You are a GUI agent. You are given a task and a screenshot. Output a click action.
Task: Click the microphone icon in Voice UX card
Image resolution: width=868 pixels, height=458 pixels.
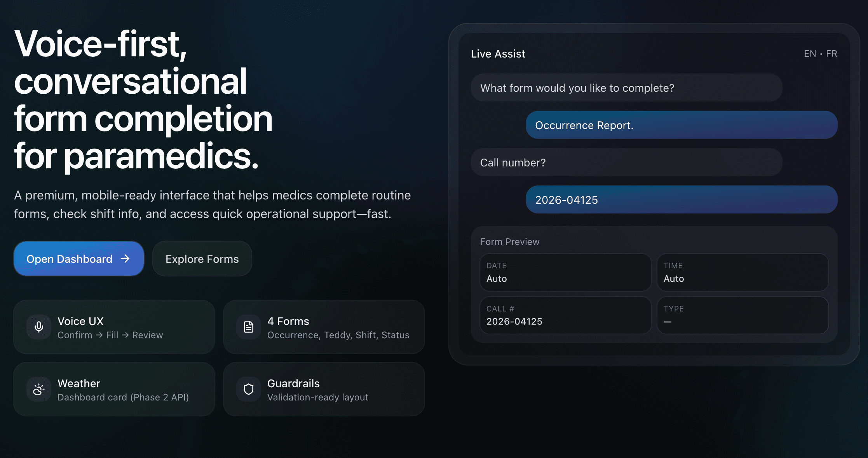[39, 327]
